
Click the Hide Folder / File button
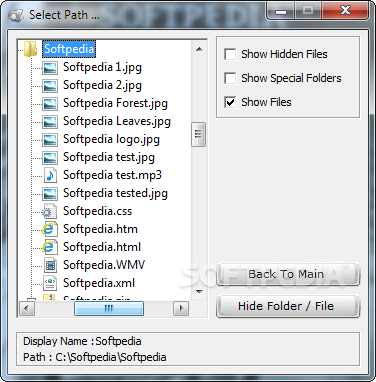pyautogui.click(x=288, y=306)
